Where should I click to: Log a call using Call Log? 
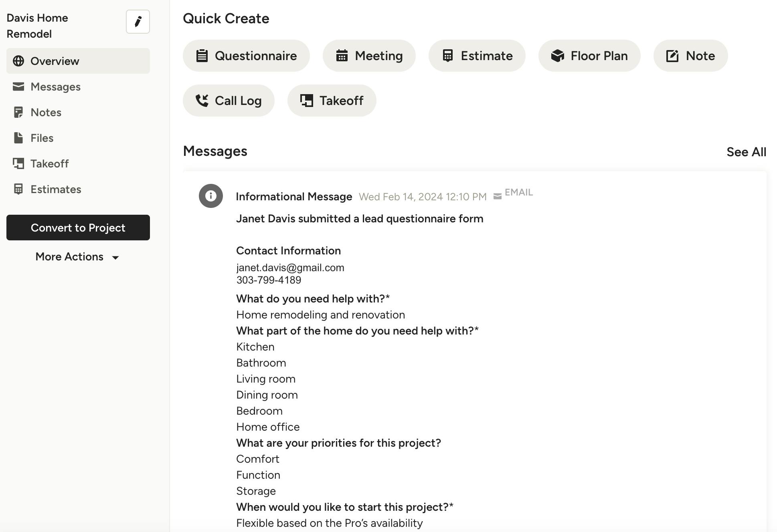point(228,101)
